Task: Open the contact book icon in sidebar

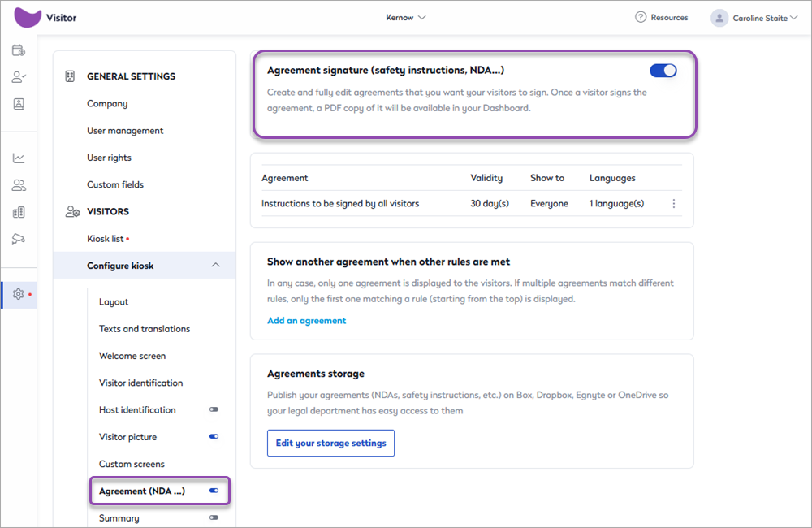Action: pos(18,104)
